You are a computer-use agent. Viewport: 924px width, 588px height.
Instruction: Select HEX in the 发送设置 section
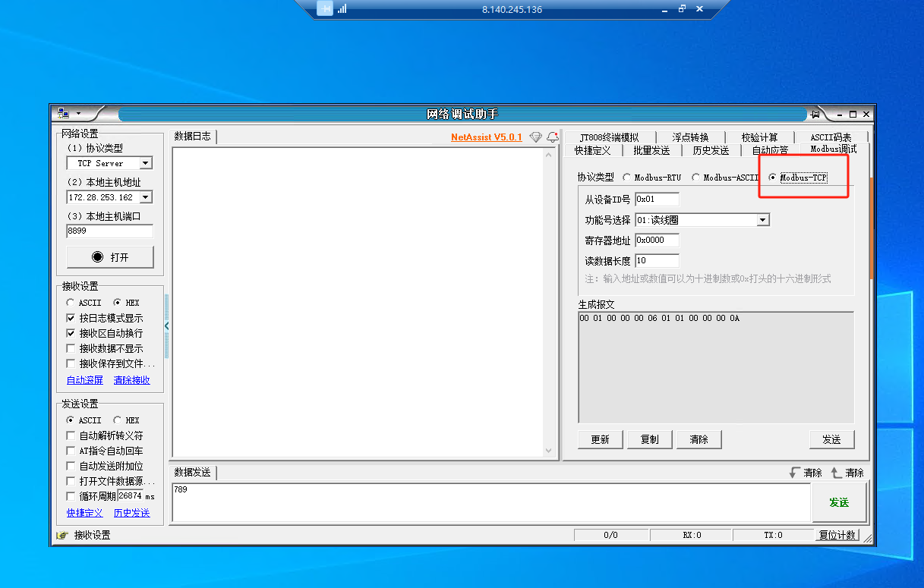pos(117,420)
